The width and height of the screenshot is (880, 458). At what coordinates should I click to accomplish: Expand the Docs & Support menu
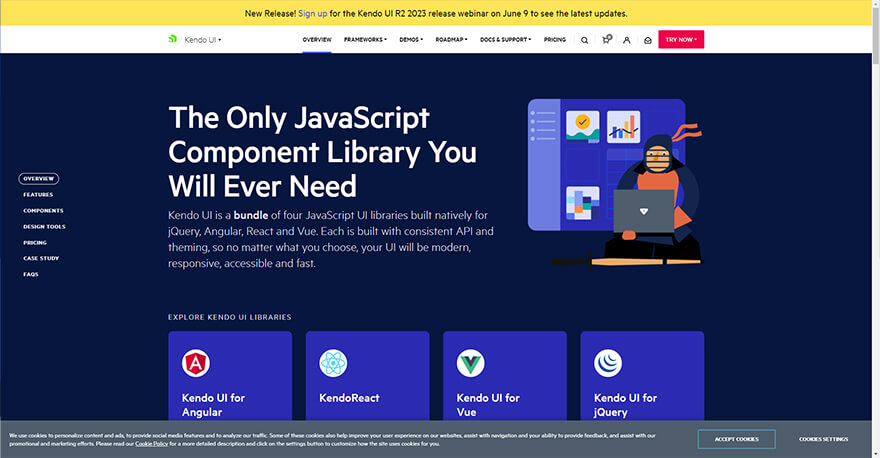[506, 40]
